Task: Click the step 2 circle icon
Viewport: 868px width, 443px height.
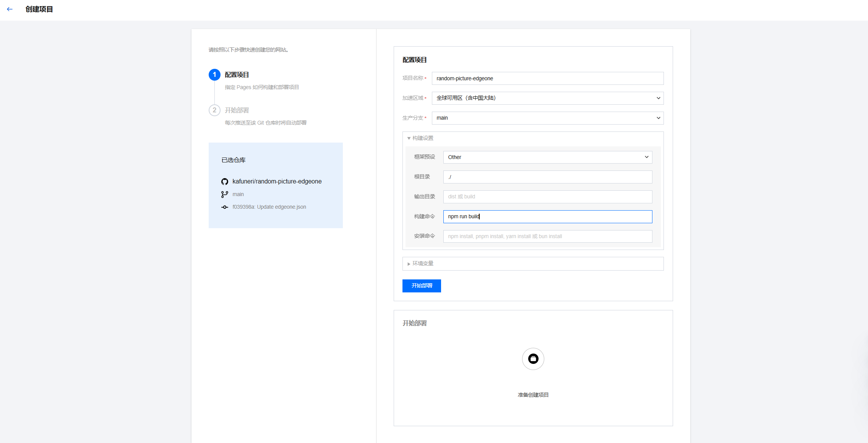Action: pos(214,110)
